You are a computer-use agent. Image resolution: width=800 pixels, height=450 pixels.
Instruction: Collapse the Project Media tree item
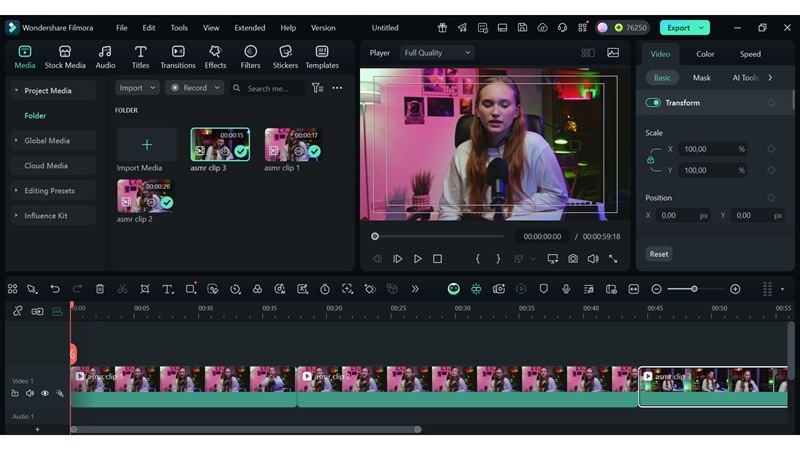16,90
